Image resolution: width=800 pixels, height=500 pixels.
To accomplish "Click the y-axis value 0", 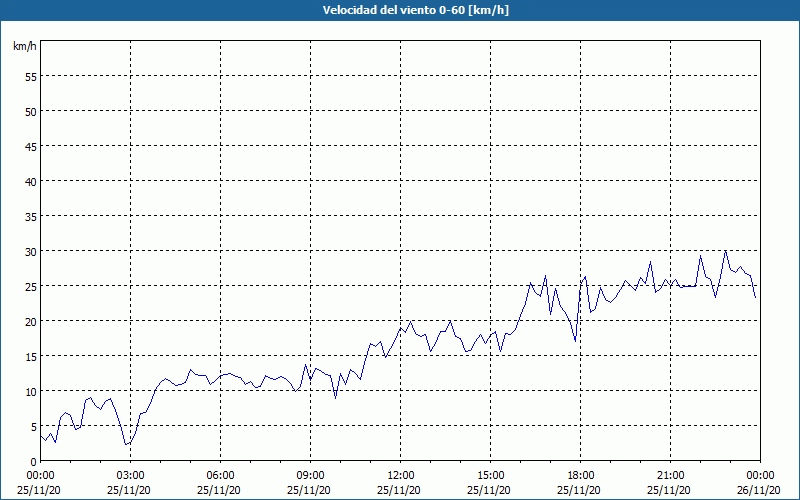I will coord(34,462).
